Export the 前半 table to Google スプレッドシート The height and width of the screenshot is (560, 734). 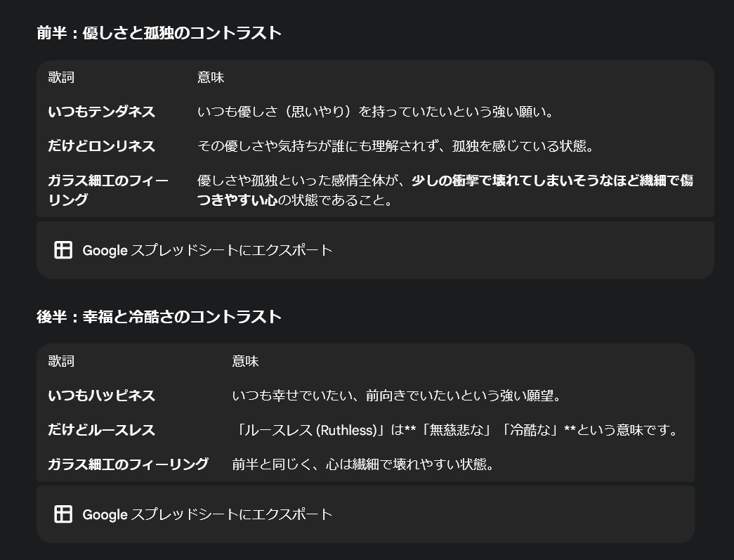click(207, 250)
